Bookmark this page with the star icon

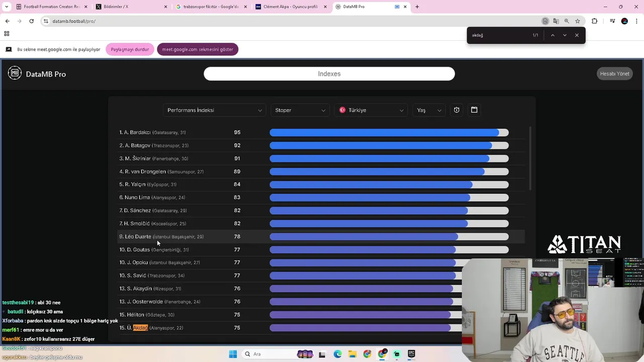(x=578, y=21)
